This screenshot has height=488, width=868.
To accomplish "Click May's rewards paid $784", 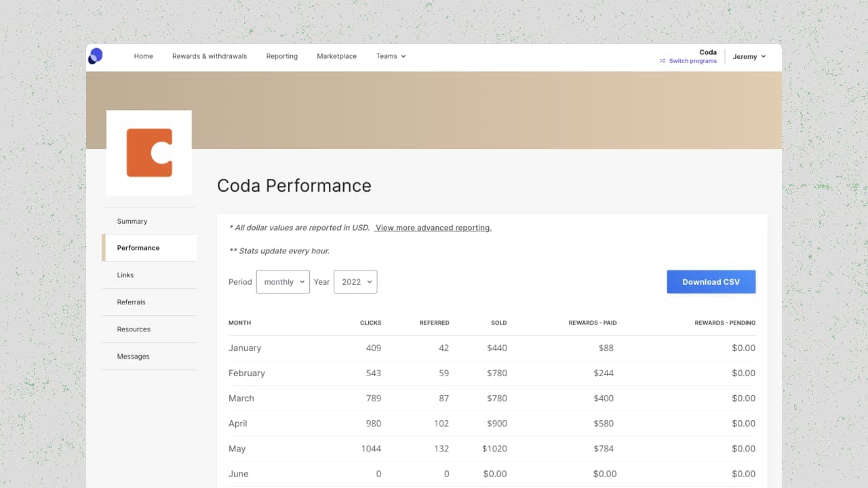I will point(604,449).
